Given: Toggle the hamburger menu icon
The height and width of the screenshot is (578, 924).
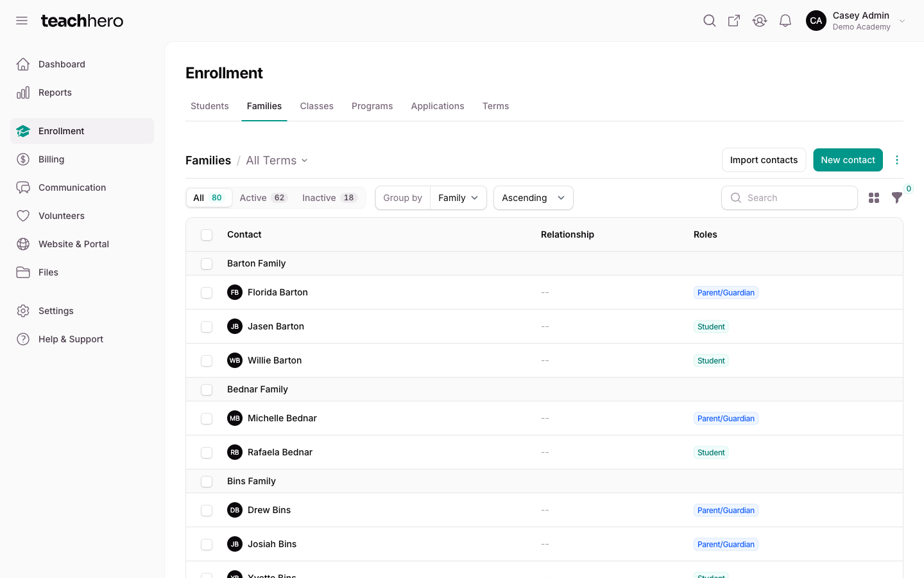Looking at the screenshot, I should coord(22,21).
